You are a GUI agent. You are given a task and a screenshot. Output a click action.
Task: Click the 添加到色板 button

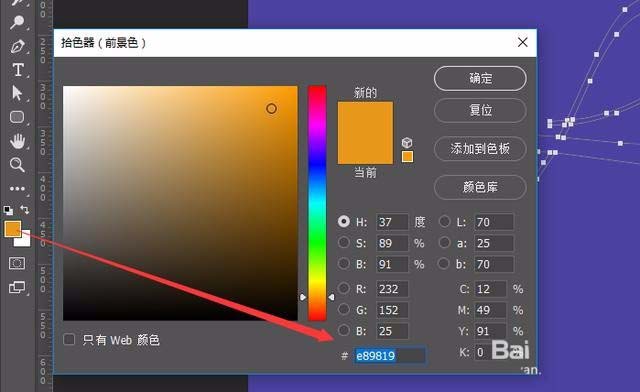[x=480, y=149]
